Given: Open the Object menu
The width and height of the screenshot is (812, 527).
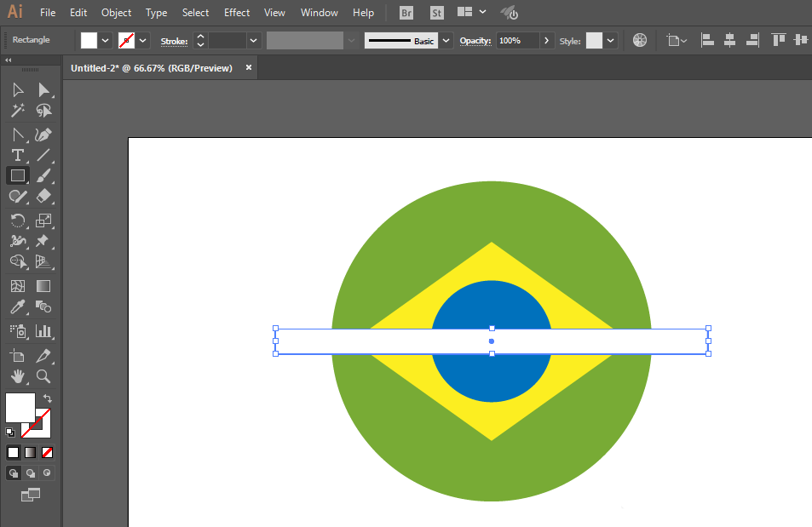Looking at the screenshot, I should 117,13.
